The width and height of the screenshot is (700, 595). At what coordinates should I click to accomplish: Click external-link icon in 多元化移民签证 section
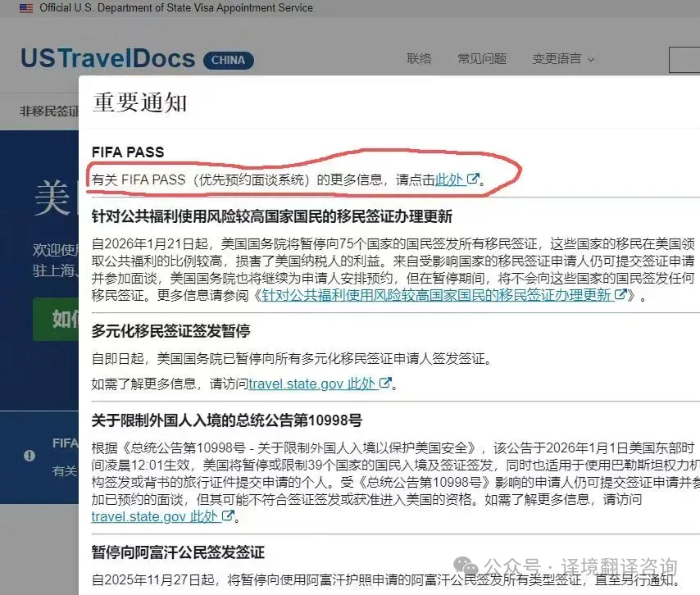click(x=384, y=383)
